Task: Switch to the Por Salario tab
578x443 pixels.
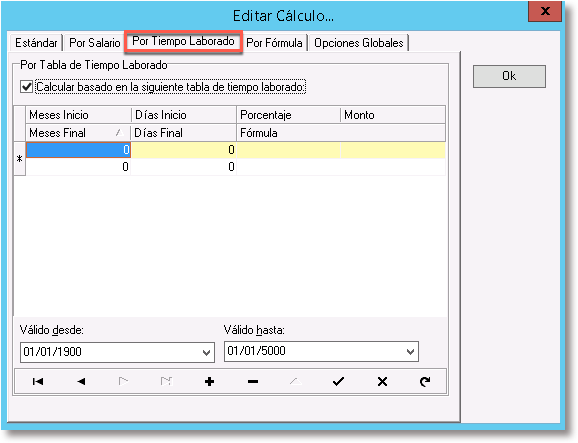Action: coord(95,43)
